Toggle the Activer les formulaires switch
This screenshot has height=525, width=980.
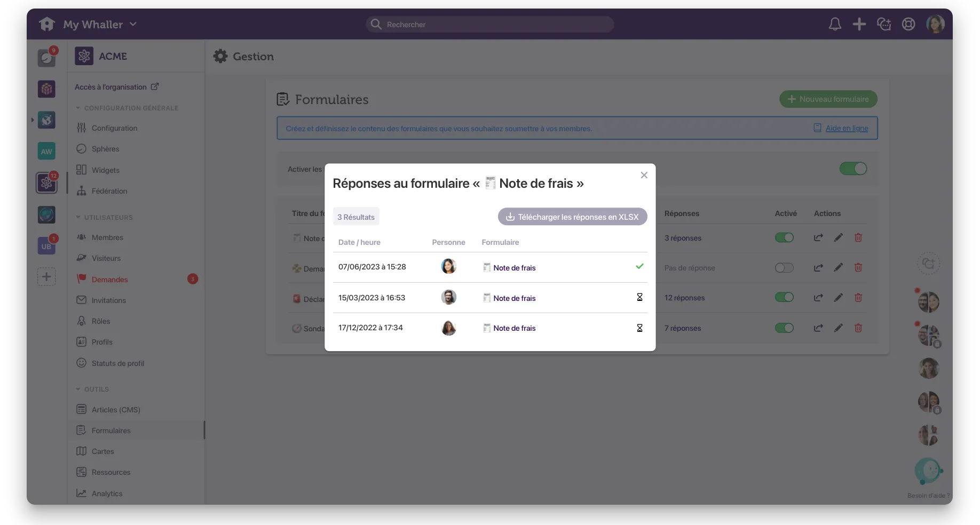[x=853, y=169]
